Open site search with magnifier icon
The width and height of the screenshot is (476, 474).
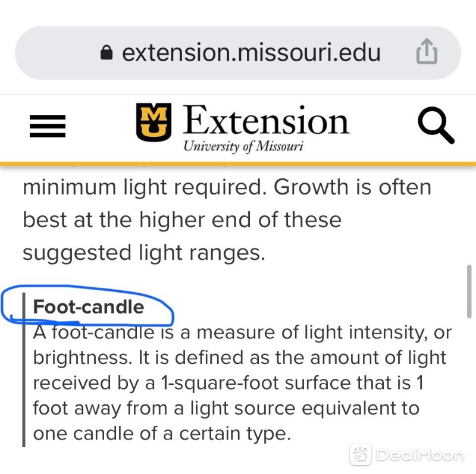(436, 125)
